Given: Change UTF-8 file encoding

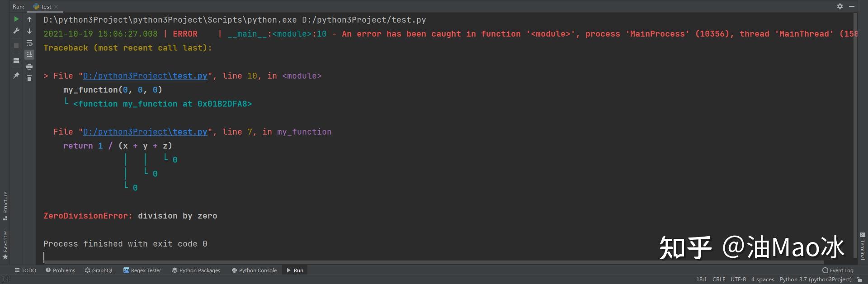Looking at the screenshot, I should (x=738, y=279).
